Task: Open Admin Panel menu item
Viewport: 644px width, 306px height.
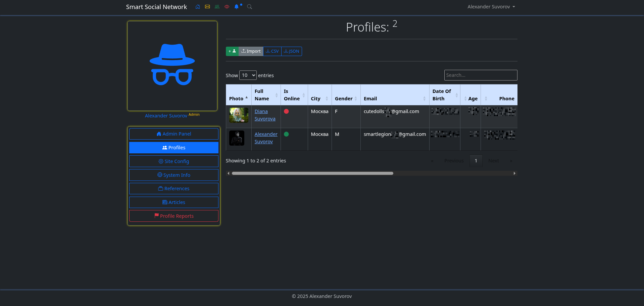Action: coord(174,134)
